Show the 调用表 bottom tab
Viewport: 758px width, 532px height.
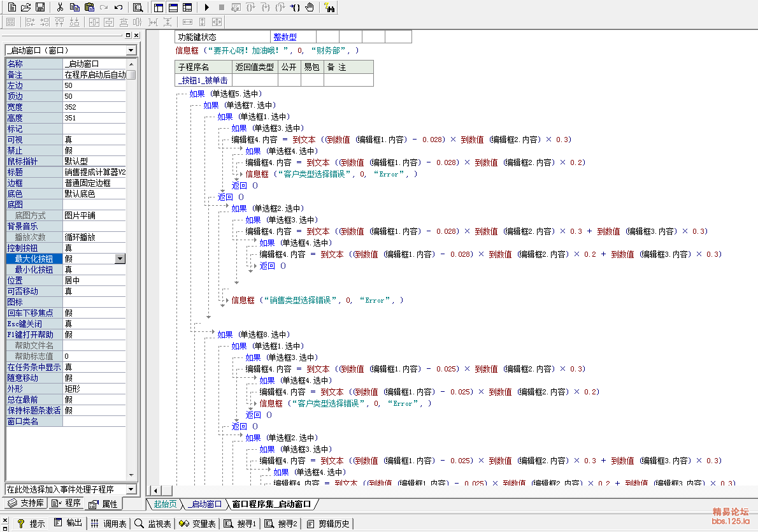click(x=109, y=523)
